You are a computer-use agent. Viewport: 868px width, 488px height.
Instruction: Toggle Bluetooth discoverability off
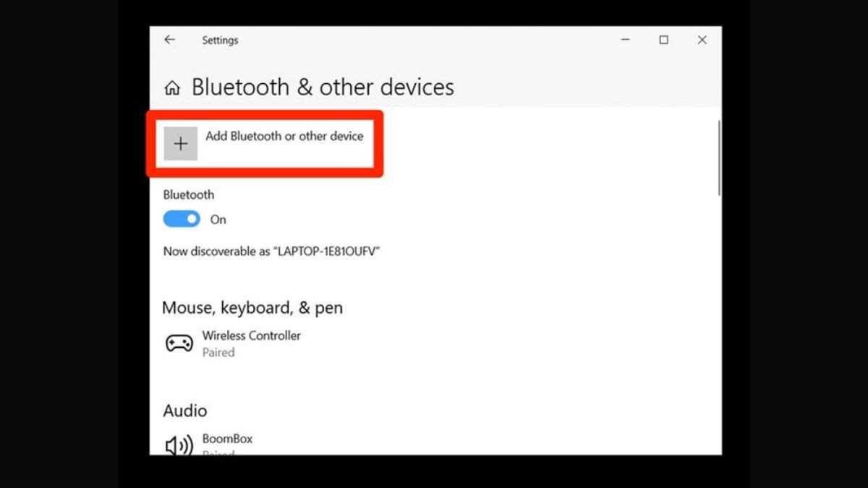tap(181, 218)
